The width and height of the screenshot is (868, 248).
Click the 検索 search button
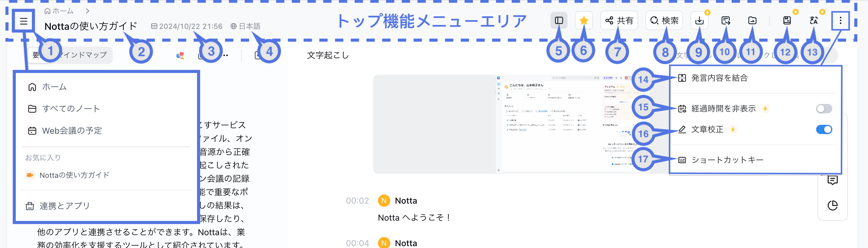click(664, 21)
